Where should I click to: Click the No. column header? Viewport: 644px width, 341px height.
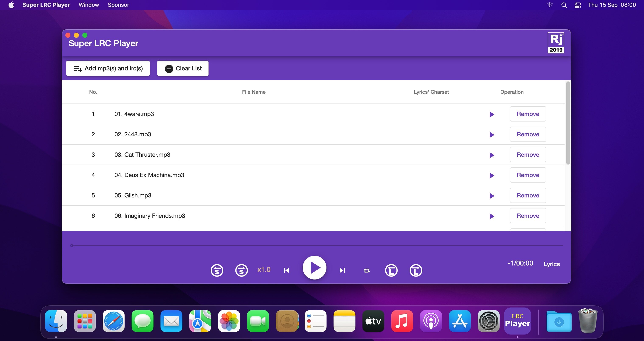click(93, 92)
